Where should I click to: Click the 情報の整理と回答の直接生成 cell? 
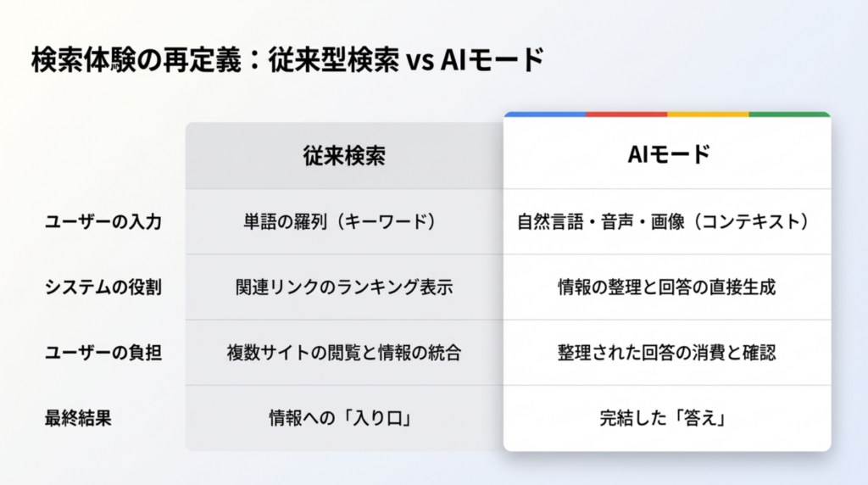(666, 287)
